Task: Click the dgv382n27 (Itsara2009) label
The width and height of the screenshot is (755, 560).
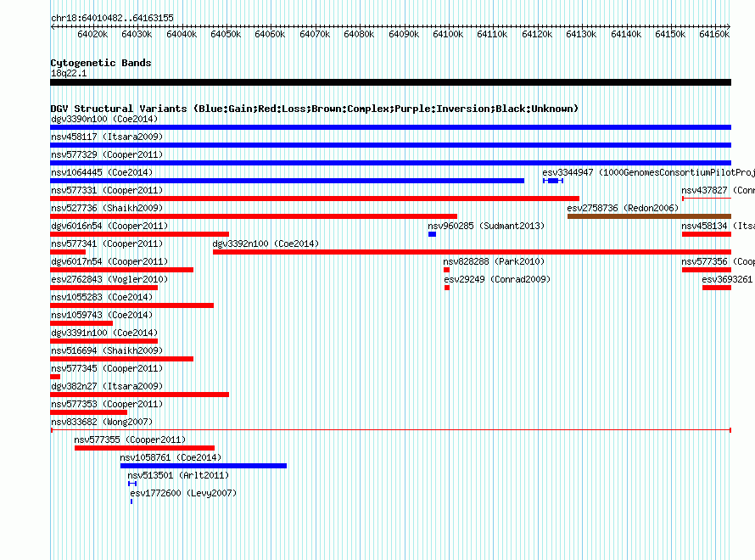Action: [x=107, y=386]
